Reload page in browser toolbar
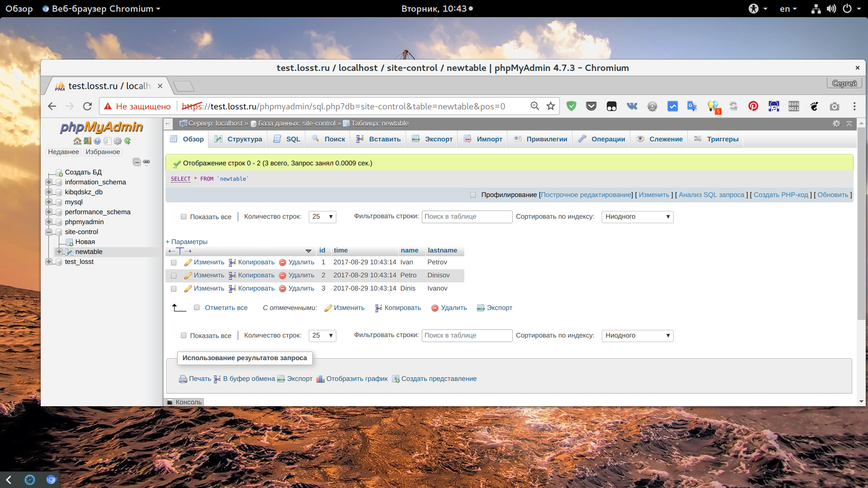The width and height of the screenshot is (868, 488). click(x=87, y=106)
